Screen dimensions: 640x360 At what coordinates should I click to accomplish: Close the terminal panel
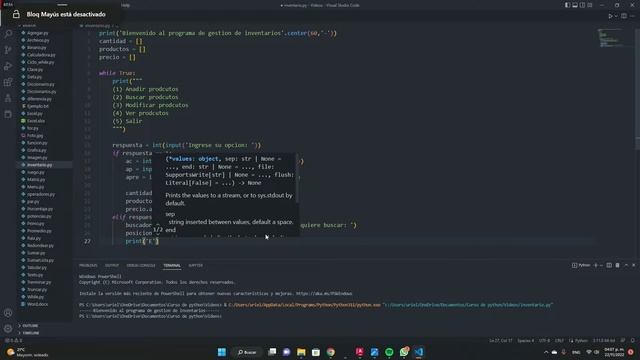click(633, 265)
